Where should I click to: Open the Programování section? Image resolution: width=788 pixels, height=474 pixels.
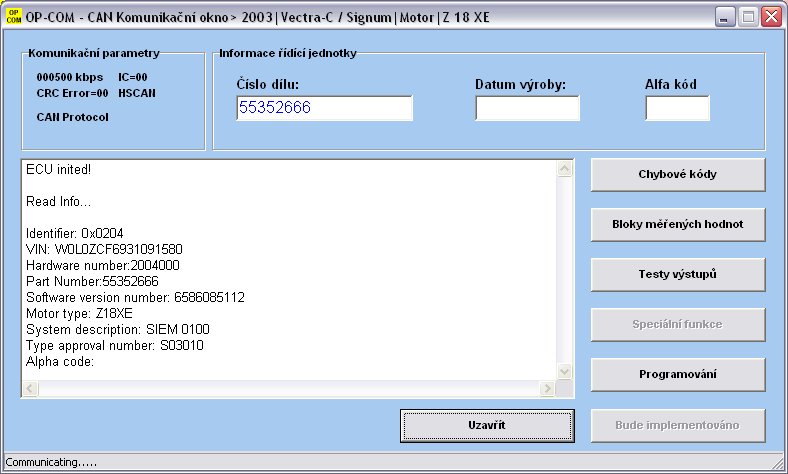pyautogui.click(x=678, y=374)
